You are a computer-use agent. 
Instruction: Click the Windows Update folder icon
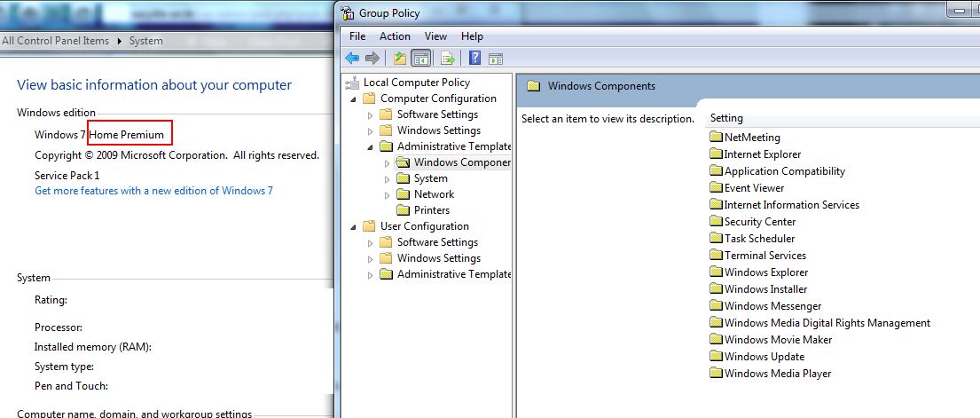click(x=717, y=357)
